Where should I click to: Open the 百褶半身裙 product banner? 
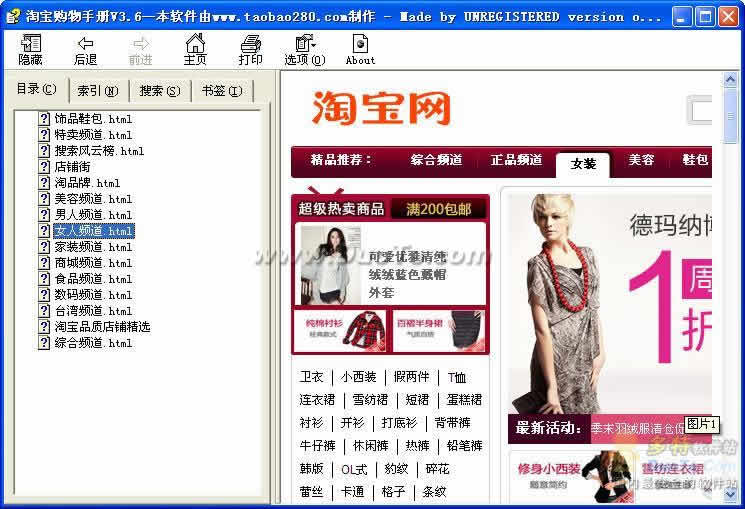[x=439, y=331]
